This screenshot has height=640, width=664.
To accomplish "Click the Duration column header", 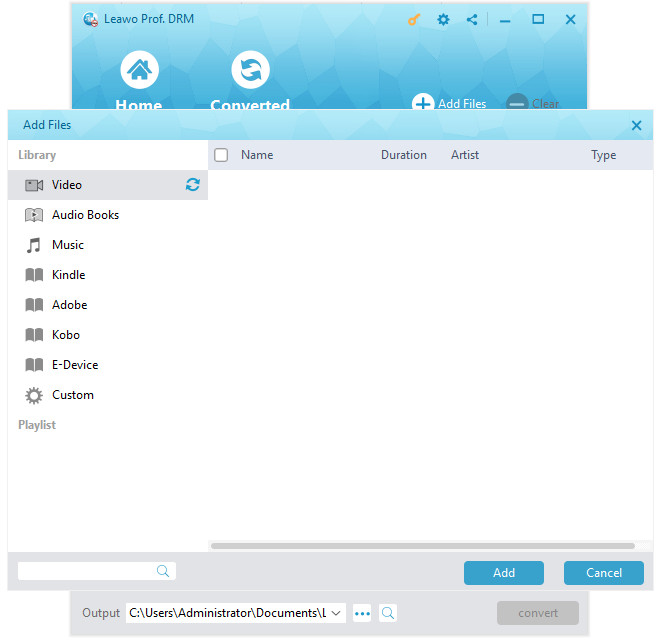I will coord(404,155).
